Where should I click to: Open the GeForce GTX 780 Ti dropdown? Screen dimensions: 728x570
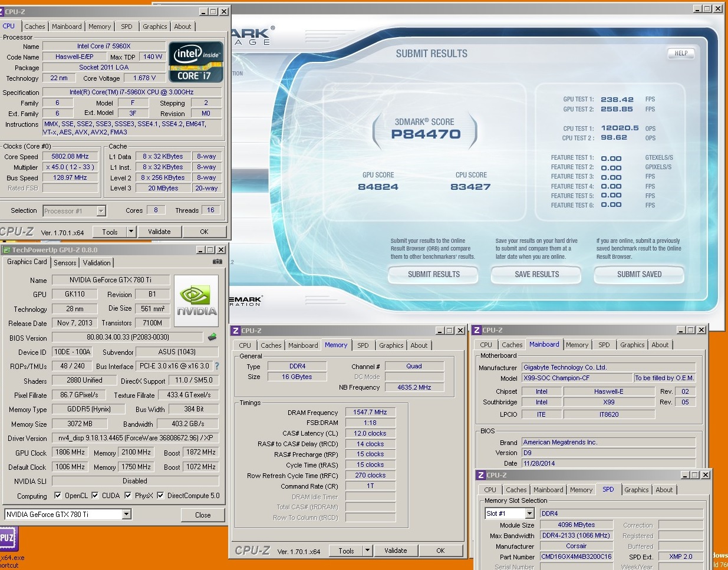pyautogui.click(x=126, y=515)
